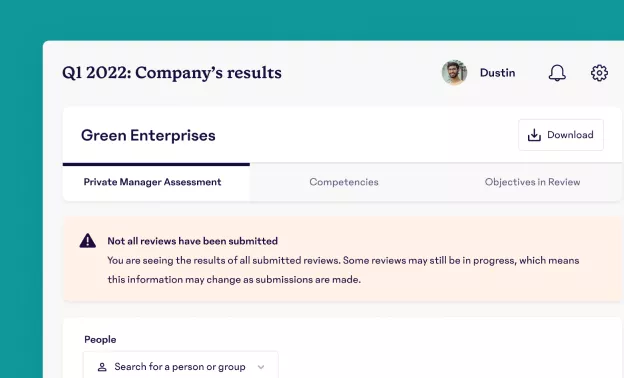The image size is (624, 378).
Task: Click the People label
Action: pos(100,339)
